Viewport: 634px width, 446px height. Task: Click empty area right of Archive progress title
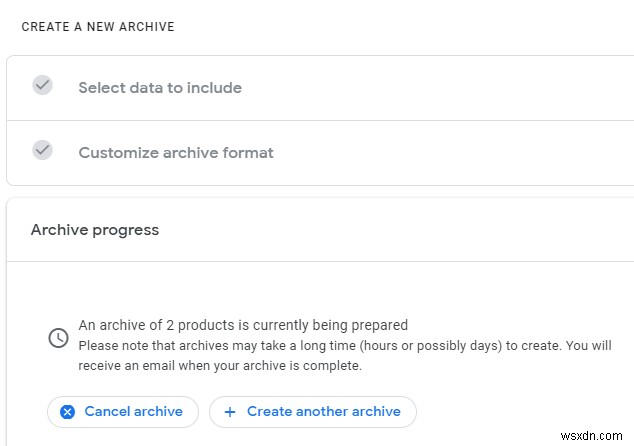pos(400,230)
